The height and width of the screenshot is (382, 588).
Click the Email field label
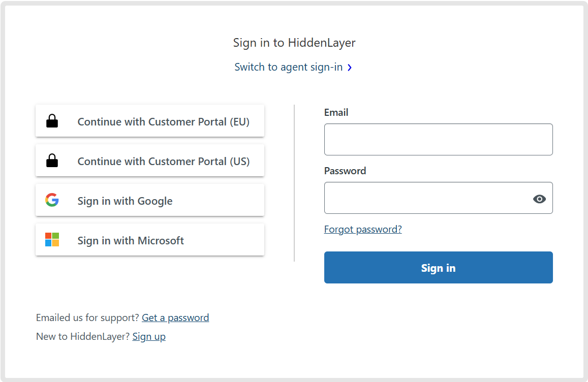[336, 112]
